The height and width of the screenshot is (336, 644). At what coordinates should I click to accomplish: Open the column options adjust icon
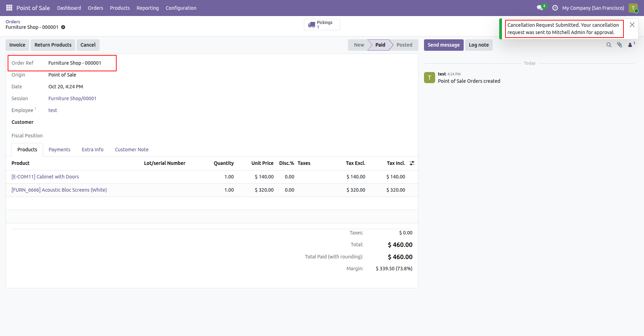click(x=412, y=163)
